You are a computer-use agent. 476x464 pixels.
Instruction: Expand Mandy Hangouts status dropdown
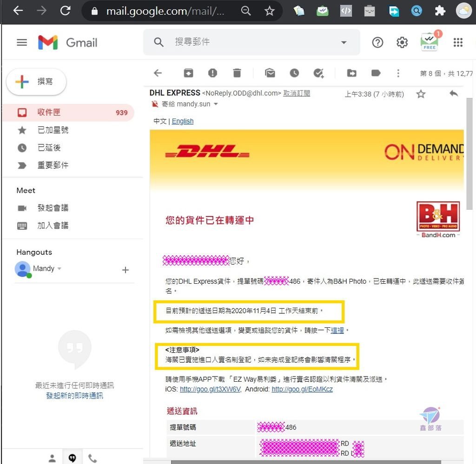pos(59,269)
